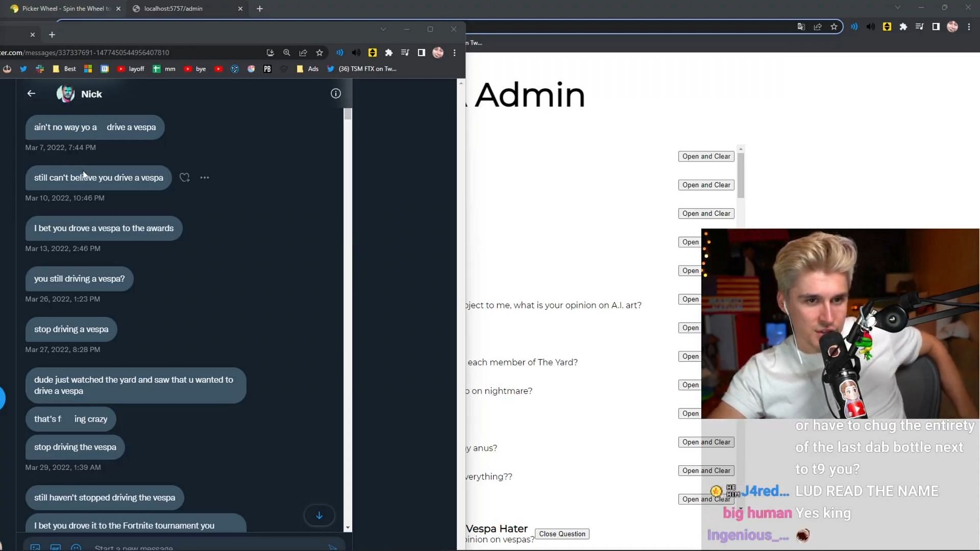Viewport: 980px width, 551px height.
Task: Close the 'Vespa Hater' question
Action: 562,534
